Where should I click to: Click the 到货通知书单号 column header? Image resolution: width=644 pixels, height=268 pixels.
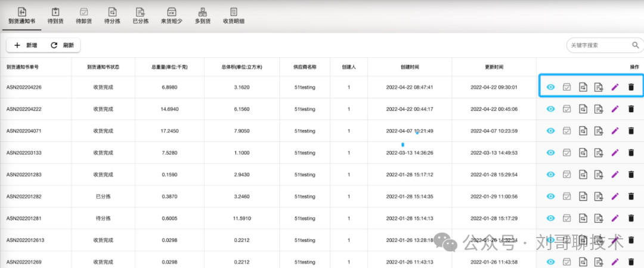click(23, 67)
